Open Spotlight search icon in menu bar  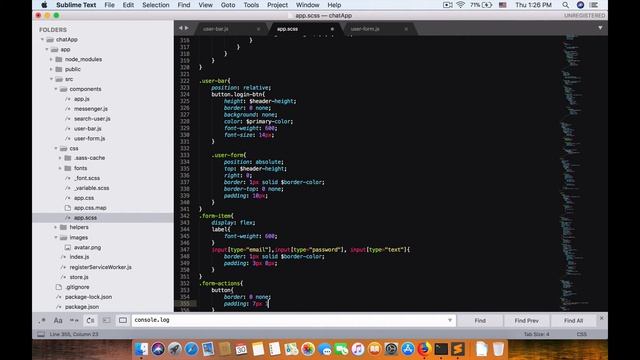tap(565, 5)
